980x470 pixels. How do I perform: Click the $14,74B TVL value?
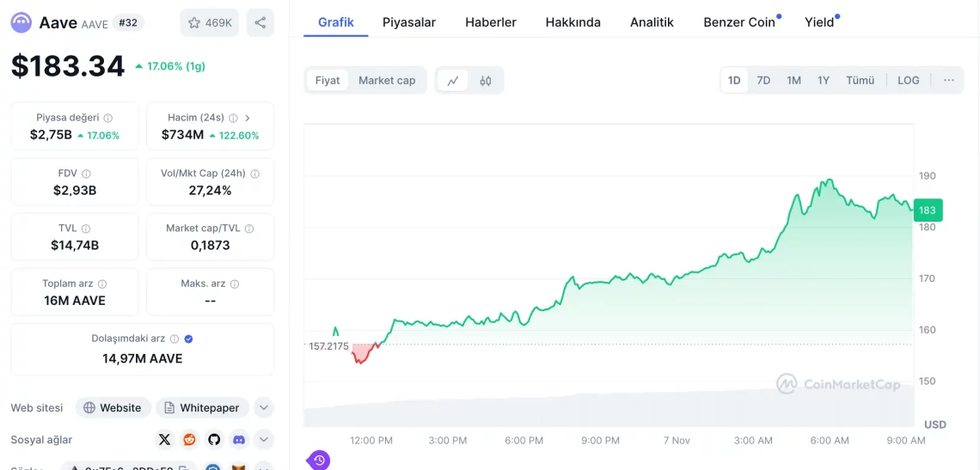75,246
